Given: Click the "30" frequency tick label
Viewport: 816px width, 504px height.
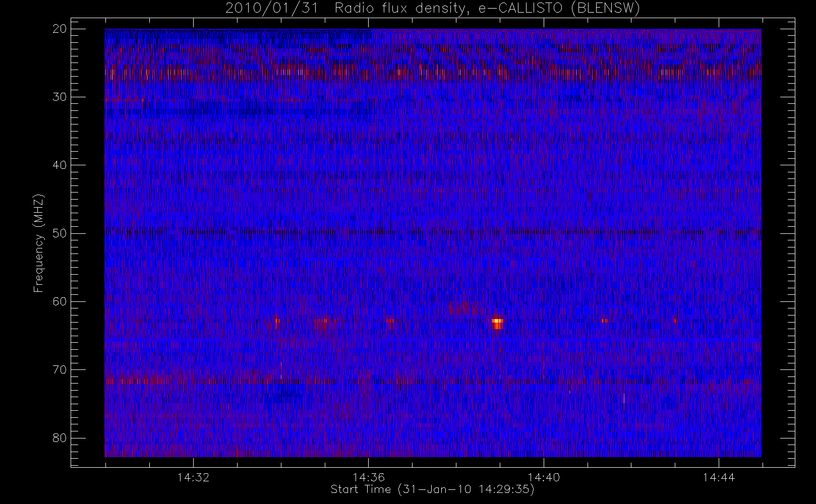Looking at the screenshot, I should pyautogui.click(x=60, y=97).
